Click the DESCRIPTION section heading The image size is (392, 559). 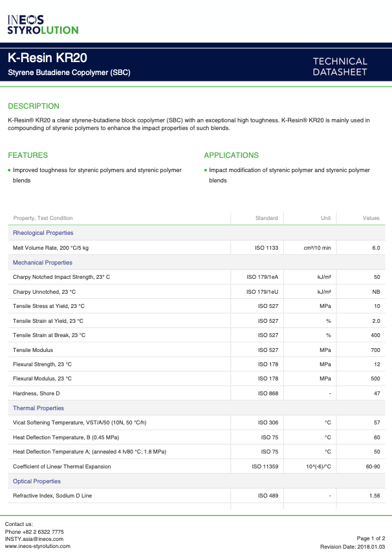(x=34, y=106)
